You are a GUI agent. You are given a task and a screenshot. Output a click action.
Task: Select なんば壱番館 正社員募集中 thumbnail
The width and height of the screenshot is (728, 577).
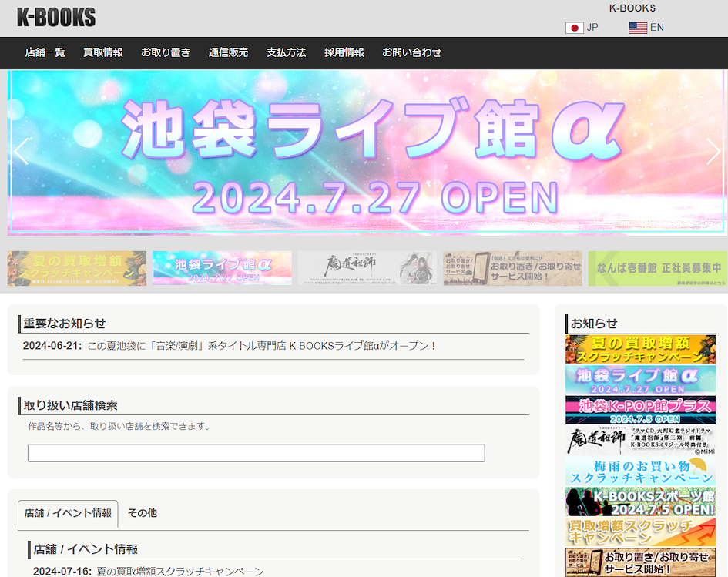click(x=658, y=268)
